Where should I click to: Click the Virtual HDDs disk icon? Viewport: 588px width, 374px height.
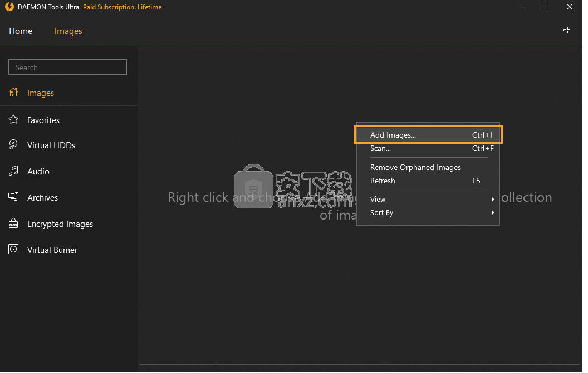point(13,145)
